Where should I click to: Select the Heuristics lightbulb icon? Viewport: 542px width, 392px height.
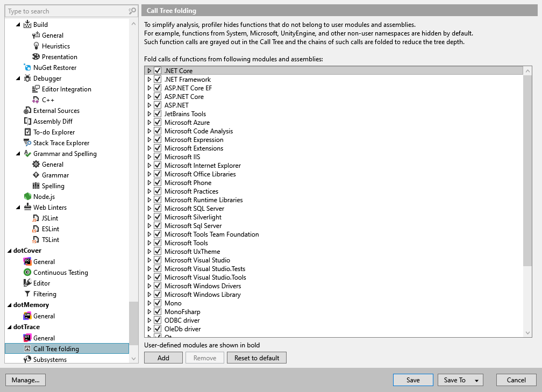click(x=36, y=46)
